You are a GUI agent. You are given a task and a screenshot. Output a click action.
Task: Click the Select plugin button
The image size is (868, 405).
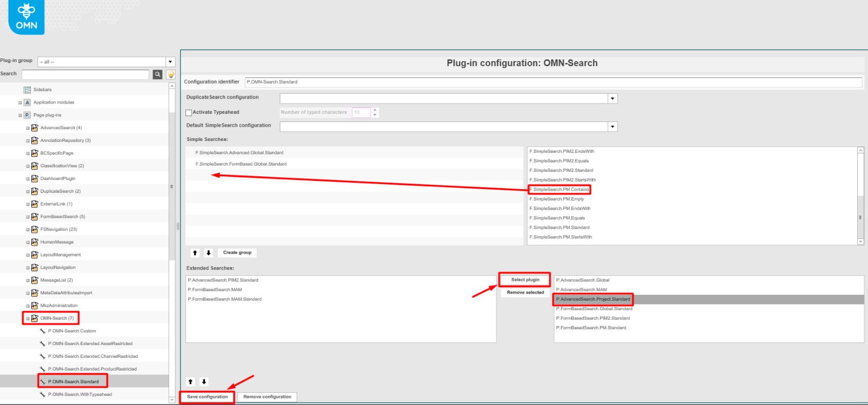(525, 280)
